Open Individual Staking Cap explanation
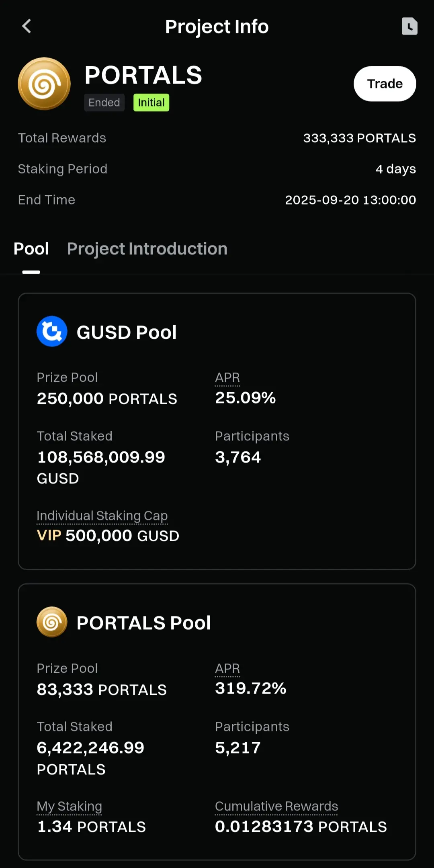 click(x=102, y=516)
